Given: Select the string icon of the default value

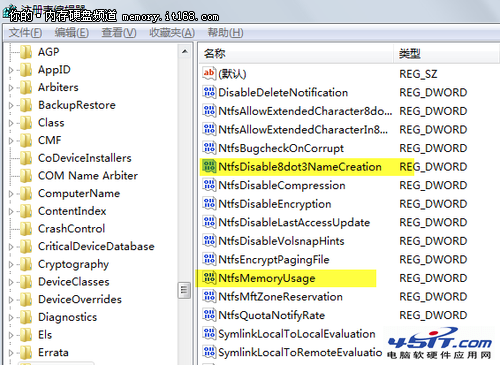Looking at the screenshot, I should tap(209, 73).
